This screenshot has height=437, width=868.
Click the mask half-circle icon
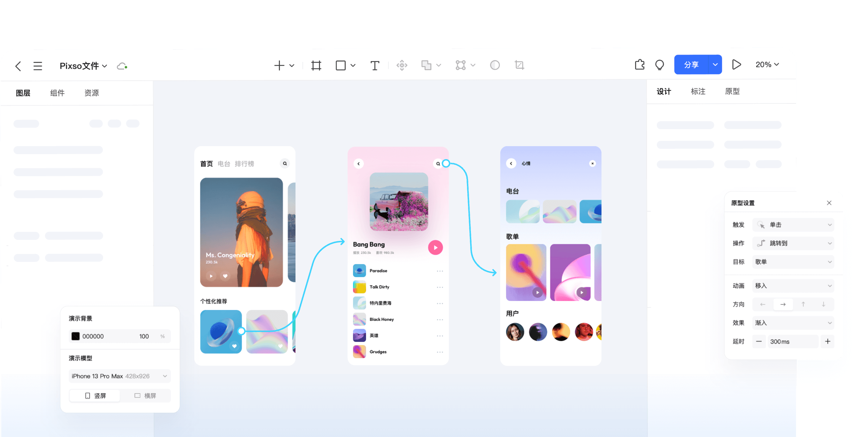point(495,65)
